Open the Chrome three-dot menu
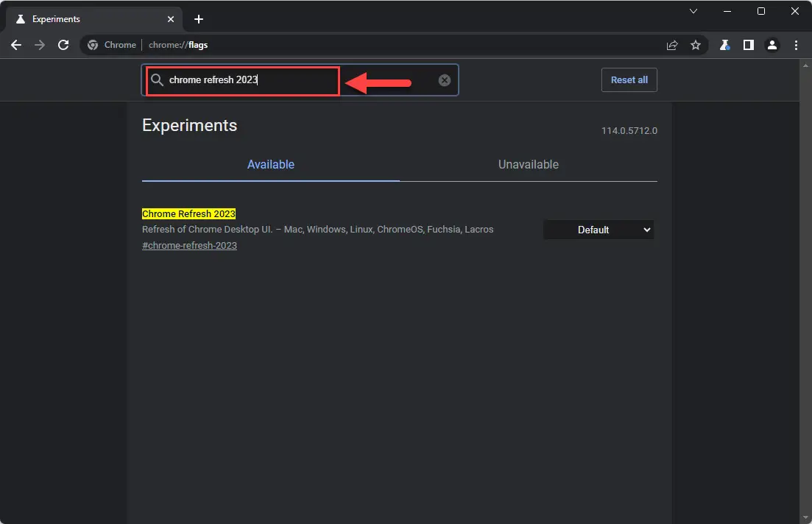The width and height of the screenshot is (812, 524). [796, 45]
